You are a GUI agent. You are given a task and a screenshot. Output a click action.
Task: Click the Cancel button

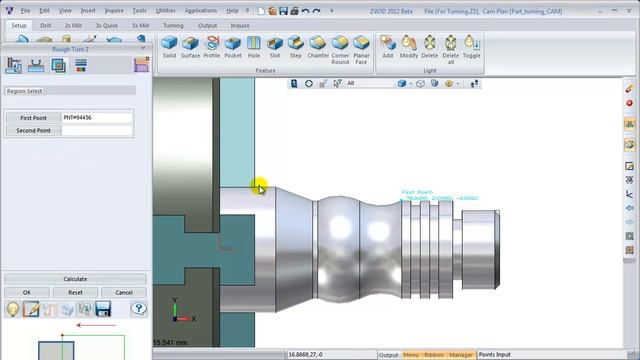124,292
